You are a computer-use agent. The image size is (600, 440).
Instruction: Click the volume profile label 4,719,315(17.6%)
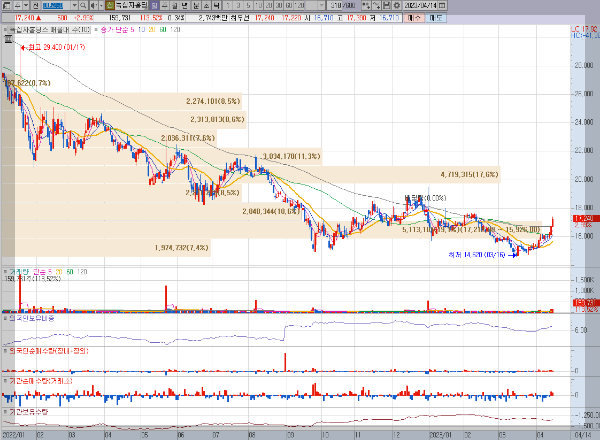(469, 175)
